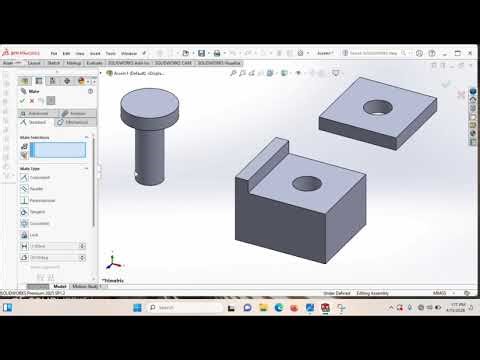480x360 pixels.
Task: Select the Advanced mates tab
Action: [38, 113]
